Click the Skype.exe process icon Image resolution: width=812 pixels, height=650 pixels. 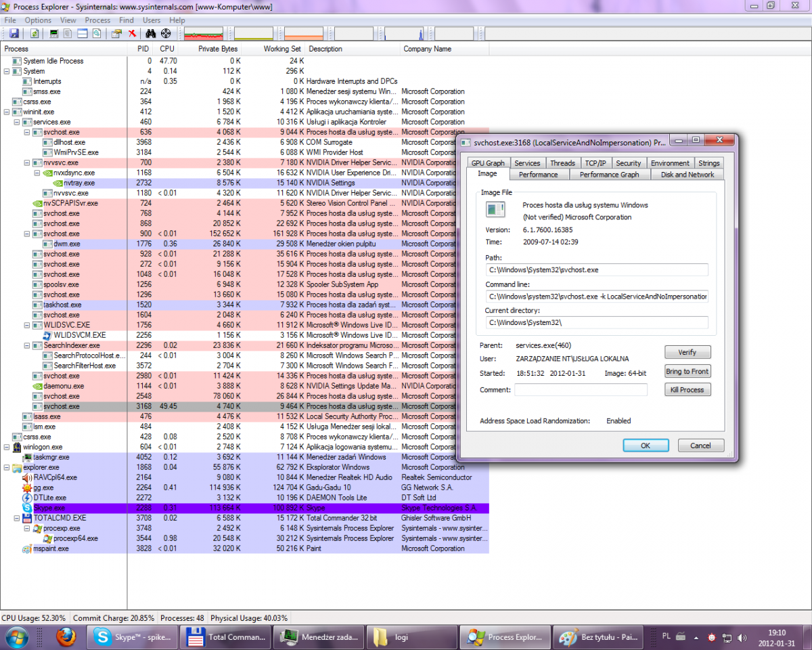[x=27, y=508]
